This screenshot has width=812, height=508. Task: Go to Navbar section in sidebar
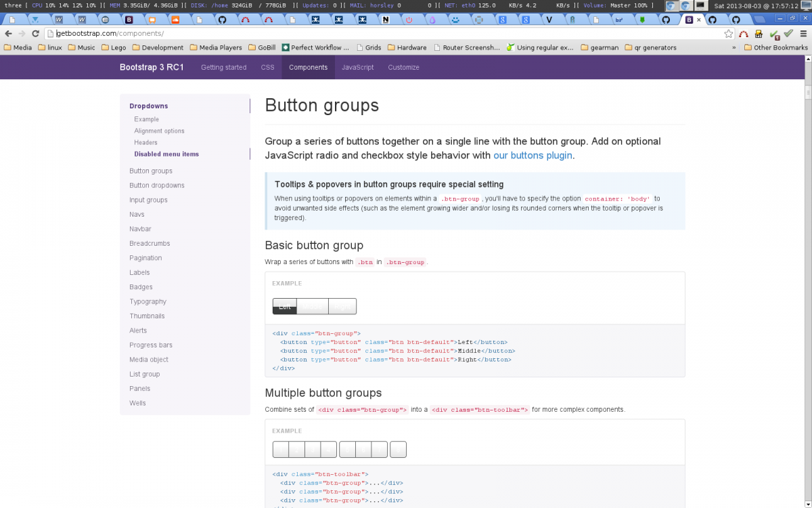point(140,229)
